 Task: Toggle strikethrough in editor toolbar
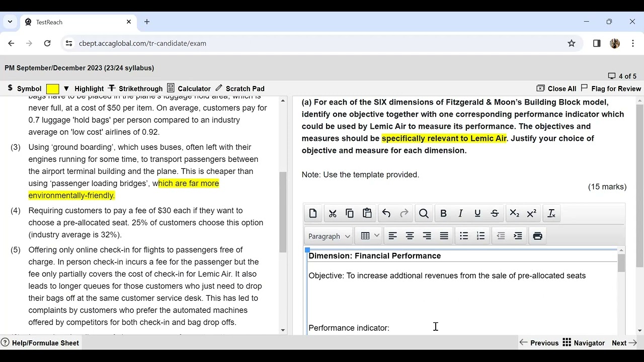coord(495,213)
